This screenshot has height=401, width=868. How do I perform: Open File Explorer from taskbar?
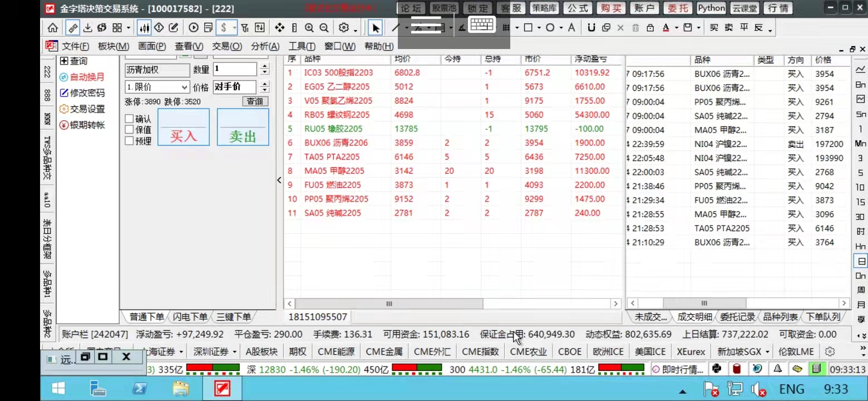181,388
